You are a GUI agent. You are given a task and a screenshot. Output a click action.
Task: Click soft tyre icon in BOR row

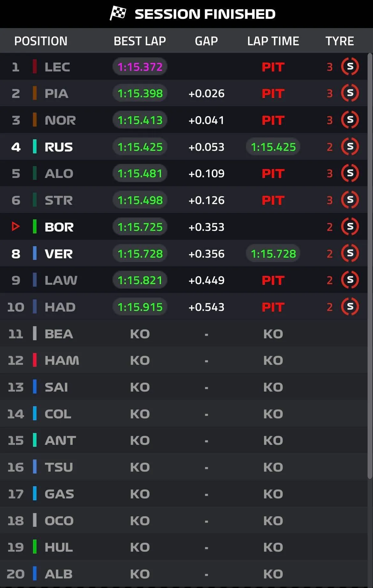pyautogui.click(x=350, y=227)
